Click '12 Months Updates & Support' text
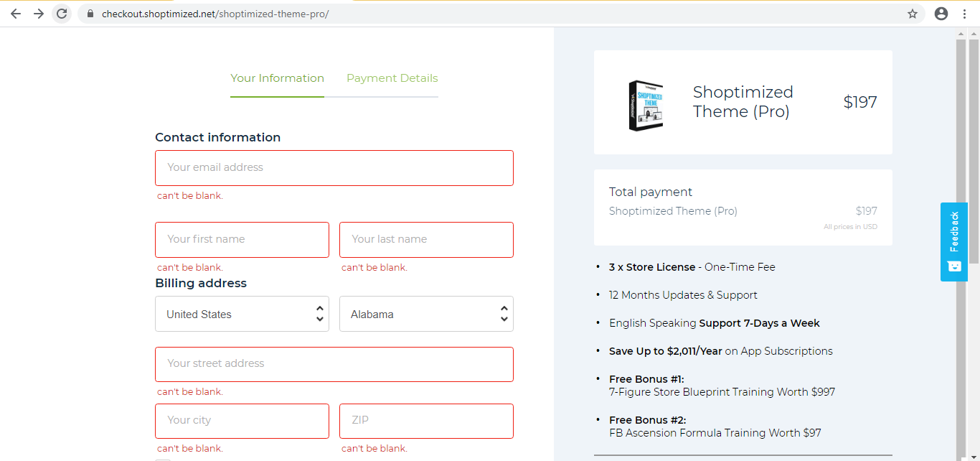 (x=683, y=295)
